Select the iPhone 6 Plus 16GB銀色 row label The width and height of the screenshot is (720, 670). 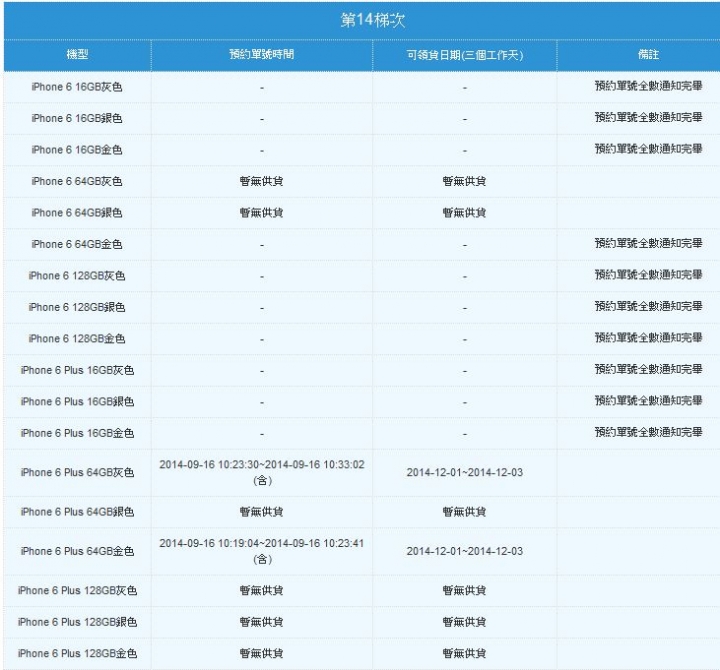[77, 401]
